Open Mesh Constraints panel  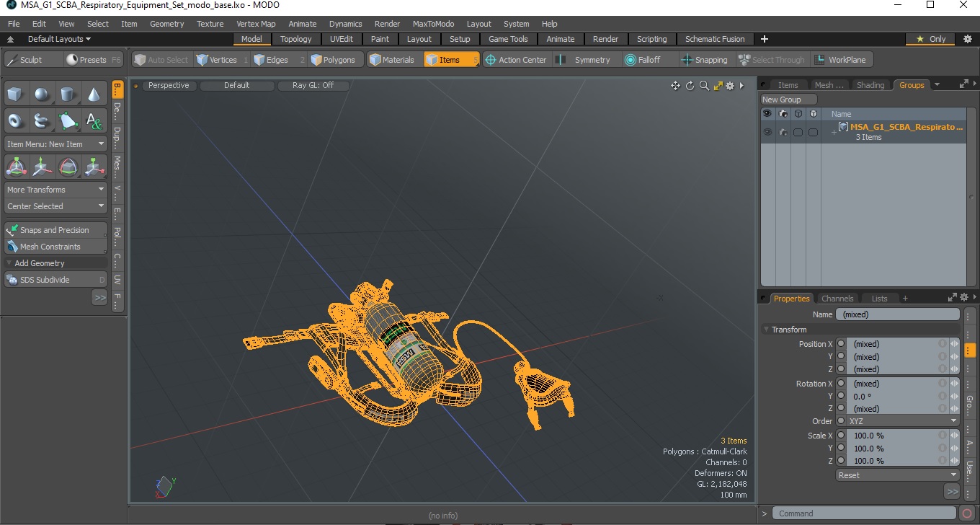(x=55, y=247)
